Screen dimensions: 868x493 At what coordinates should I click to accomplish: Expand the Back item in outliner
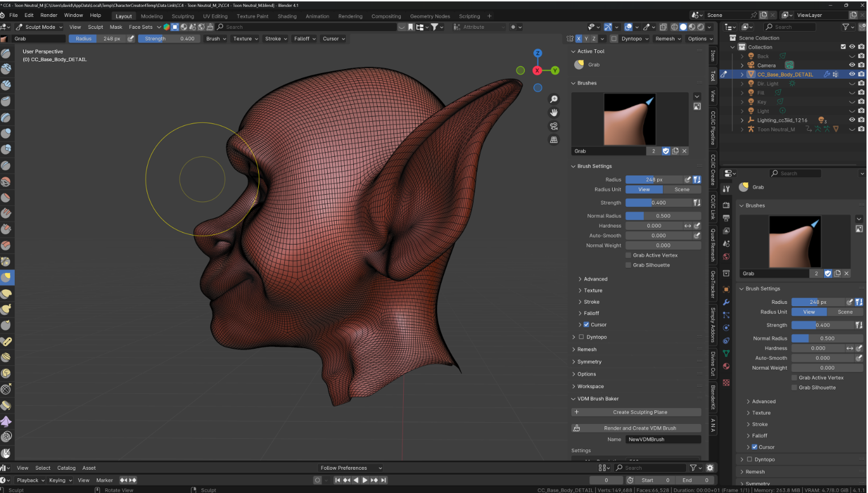[x=742, y=56]
